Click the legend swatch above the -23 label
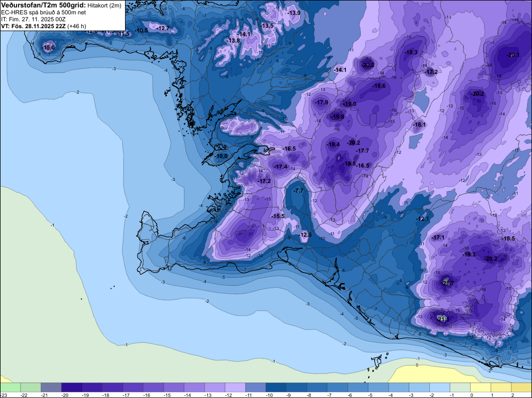The height and width of the screenshot is (398, 532). 10,387
